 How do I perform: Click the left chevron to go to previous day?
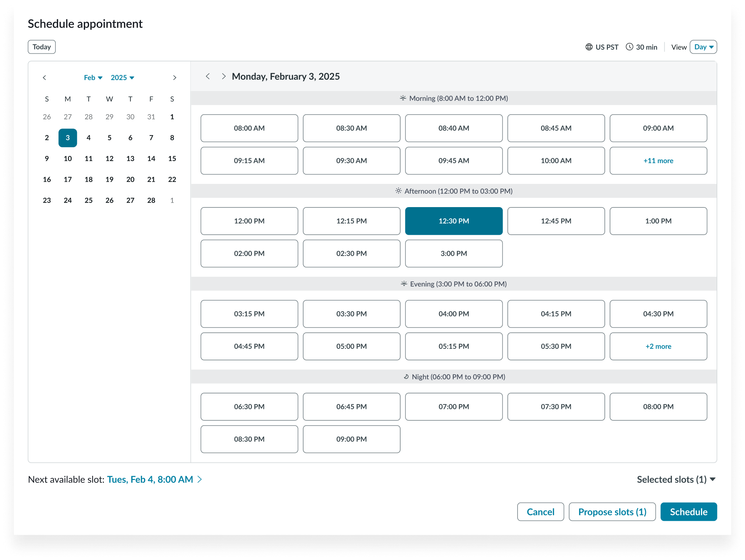coord(208,76)
